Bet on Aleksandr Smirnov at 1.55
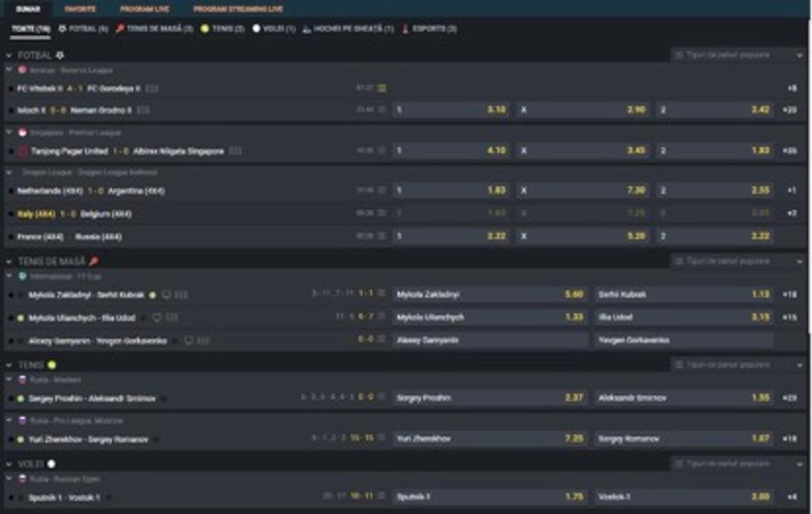Screen dimensions: 812x514 (684, 398)
